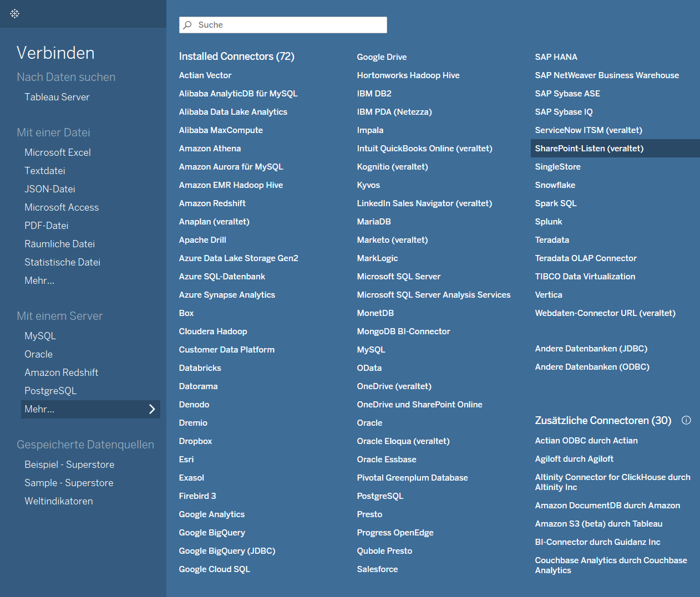Click the Suche search field
This screenshot has height=597, width=700.
pos(283,25)
